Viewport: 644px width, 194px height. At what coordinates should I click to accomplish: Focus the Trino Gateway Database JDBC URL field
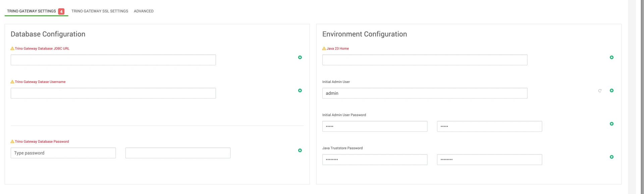[113, 60]
